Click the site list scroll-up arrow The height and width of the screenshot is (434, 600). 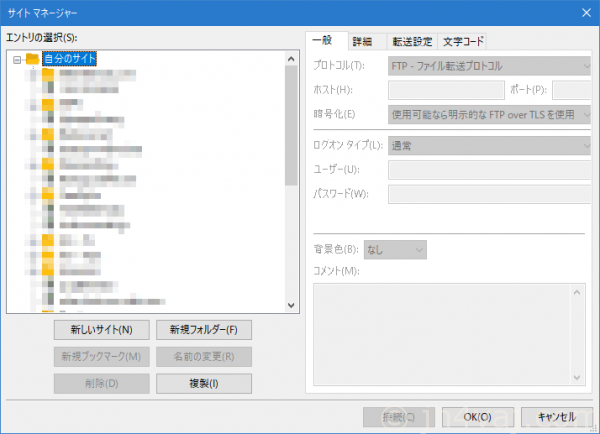point(291,59)
